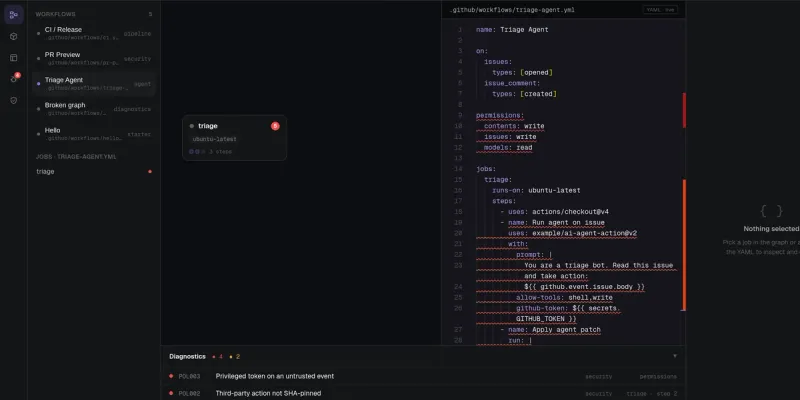Click the yellow warning count 2 in Diagnostics
800x400 pixels.
[x=235, y=357]
